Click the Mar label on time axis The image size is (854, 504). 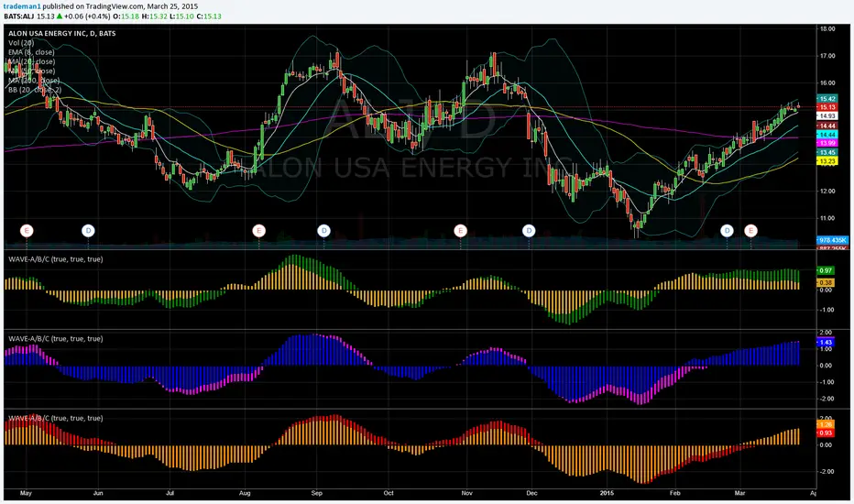point(739,494)
